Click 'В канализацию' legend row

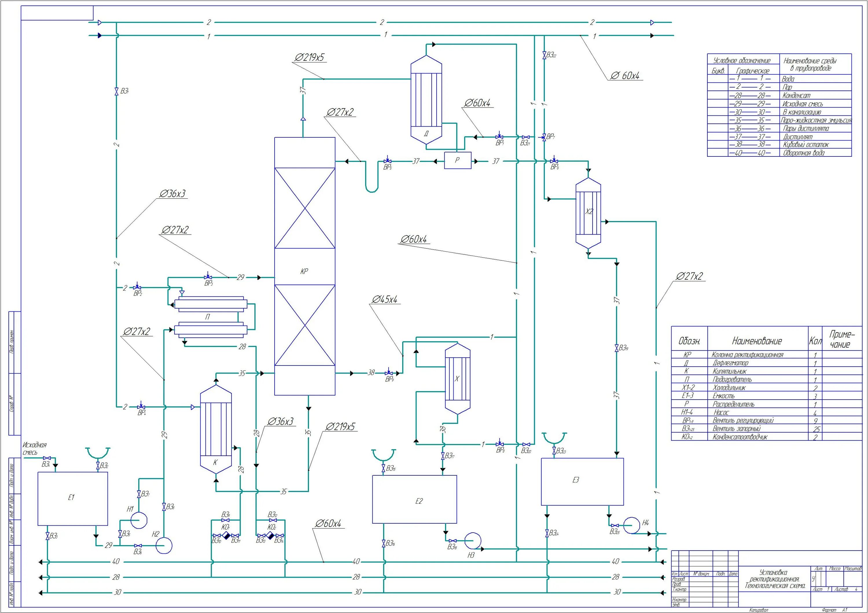coord(779,112)
